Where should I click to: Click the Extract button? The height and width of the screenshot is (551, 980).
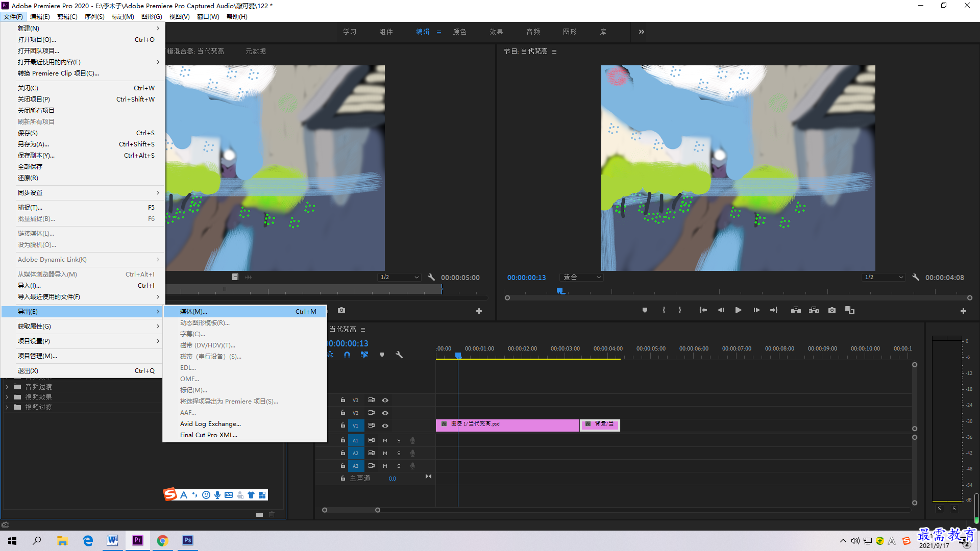(814, 310)
